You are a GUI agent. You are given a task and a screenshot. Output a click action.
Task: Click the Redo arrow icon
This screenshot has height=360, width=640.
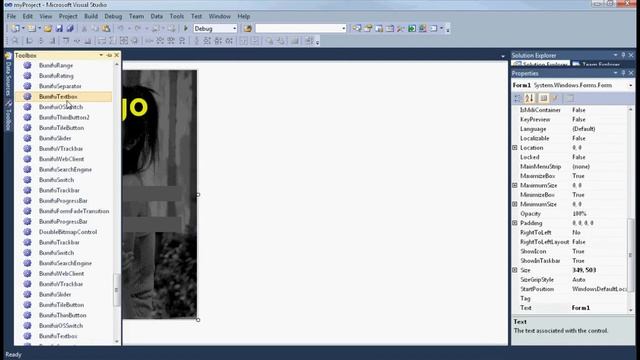(x=138, y=29)
